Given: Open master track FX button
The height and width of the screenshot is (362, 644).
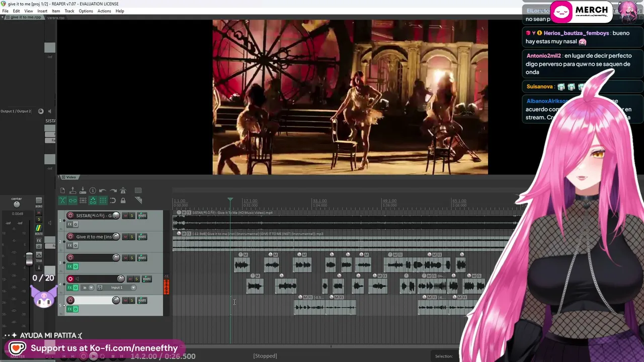Looking at the screenshot, I should point(39,241).
